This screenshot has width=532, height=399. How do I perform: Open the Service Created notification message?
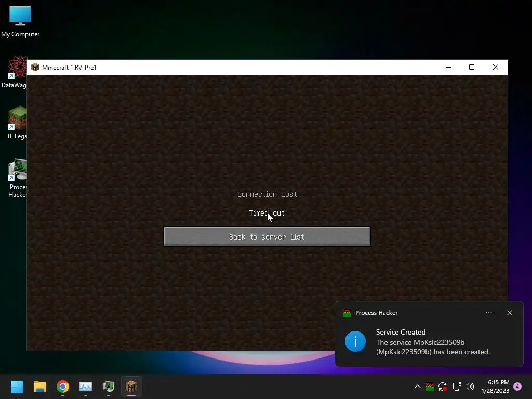pyautogui.click(x=433, y=342)
